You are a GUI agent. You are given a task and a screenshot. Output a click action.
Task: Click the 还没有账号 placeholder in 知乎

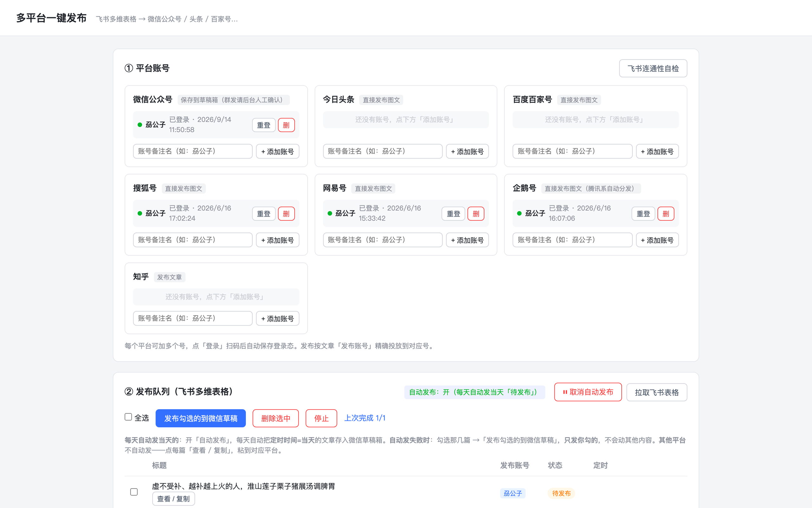point(216,297)
